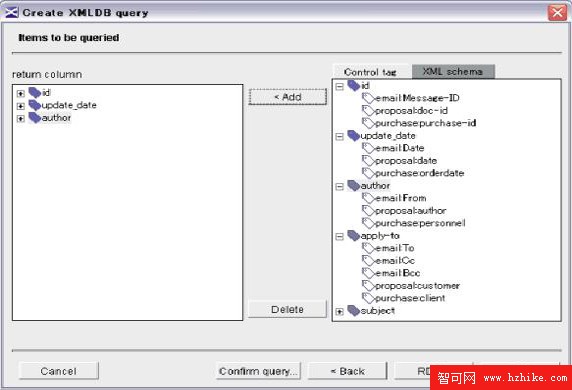Select the proposal:doc-id label

point(411,111)
